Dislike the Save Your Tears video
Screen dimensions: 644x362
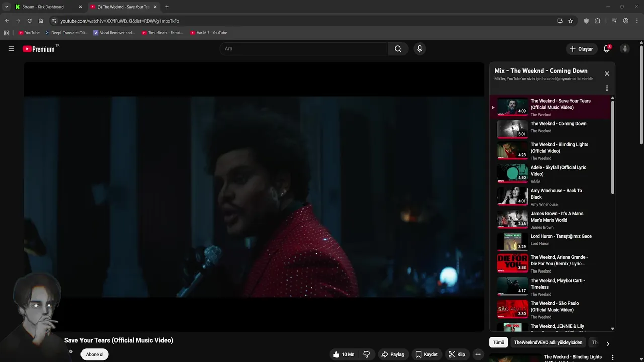pos(367,354)
